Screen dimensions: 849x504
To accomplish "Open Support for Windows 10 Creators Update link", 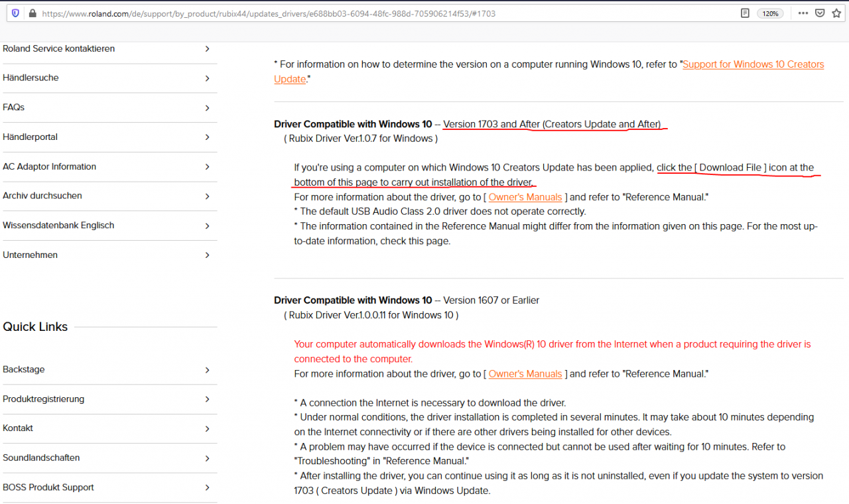I will [549, 72].
